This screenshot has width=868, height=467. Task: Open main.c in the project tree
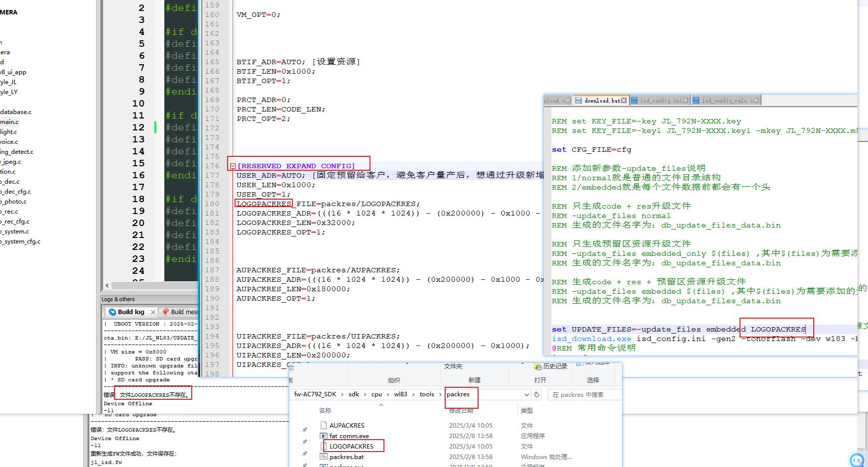click(9, 122)
